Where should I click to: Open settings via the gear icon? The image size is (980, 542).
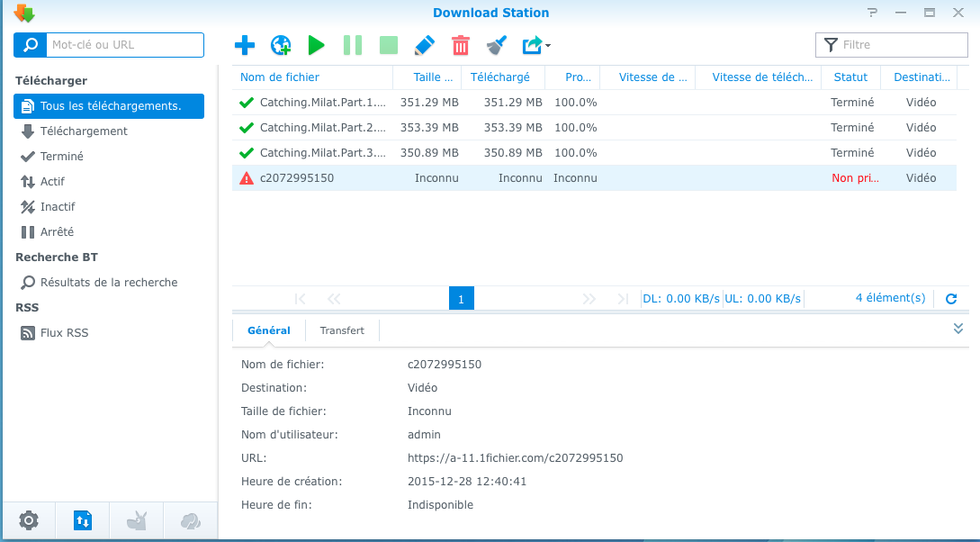coord(29,519)
